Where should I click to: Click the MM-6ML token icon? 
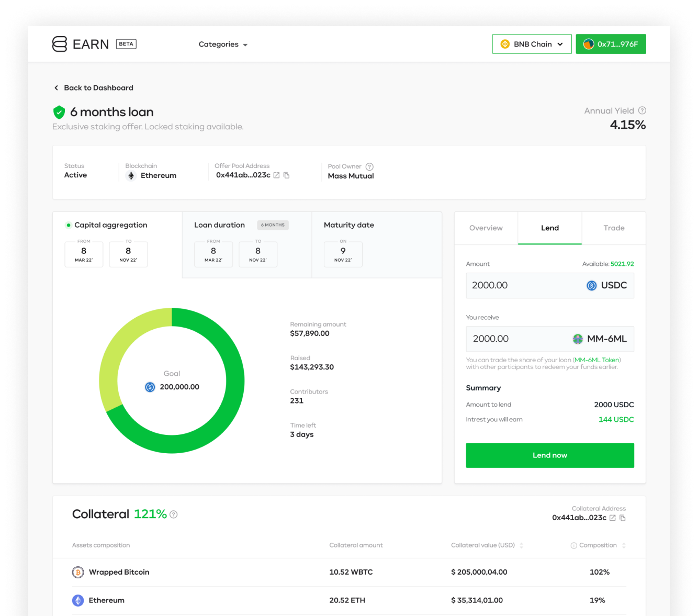tap(578, 339)
